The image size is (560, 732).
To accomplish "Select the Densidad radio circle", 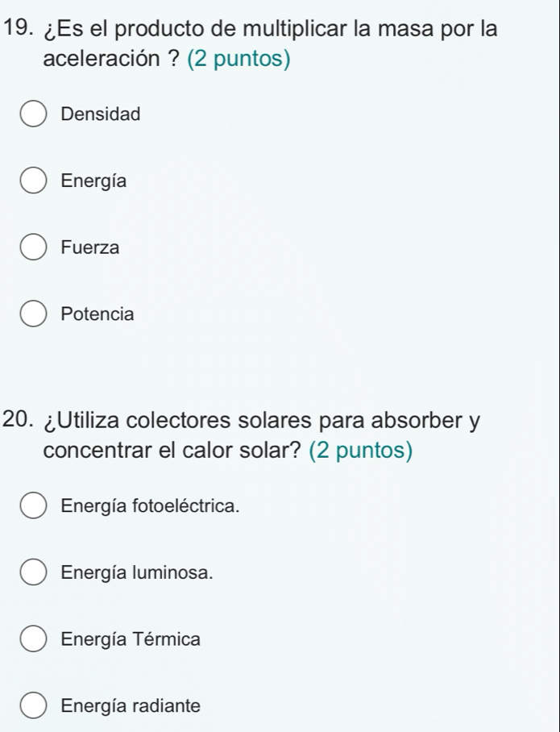I will tap(33, 114).
